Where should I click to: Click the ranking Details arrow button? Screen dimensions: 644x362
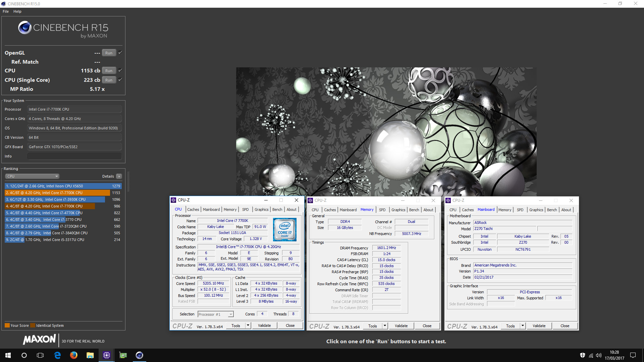pyautogui.click(x=119, y=176)
